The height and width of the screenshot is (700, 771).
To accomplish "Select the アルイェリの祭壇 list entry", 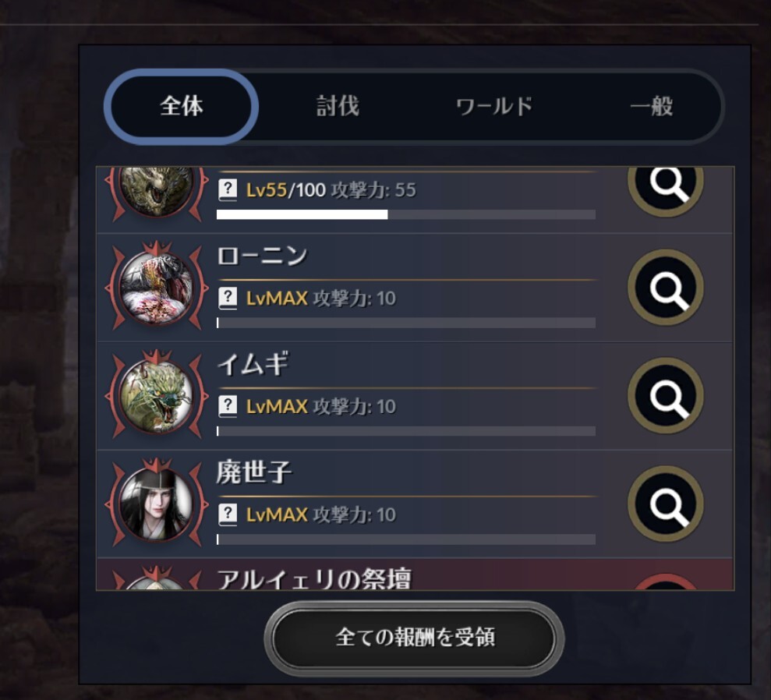I will [x=415, y=574].
